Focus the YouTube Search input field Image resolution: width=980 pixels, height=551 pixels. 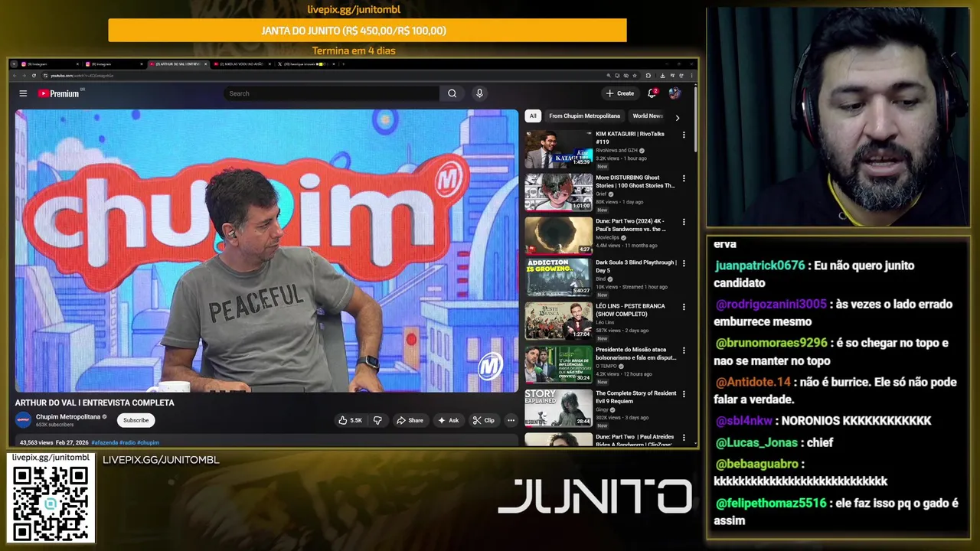click(x=332, y=93)
